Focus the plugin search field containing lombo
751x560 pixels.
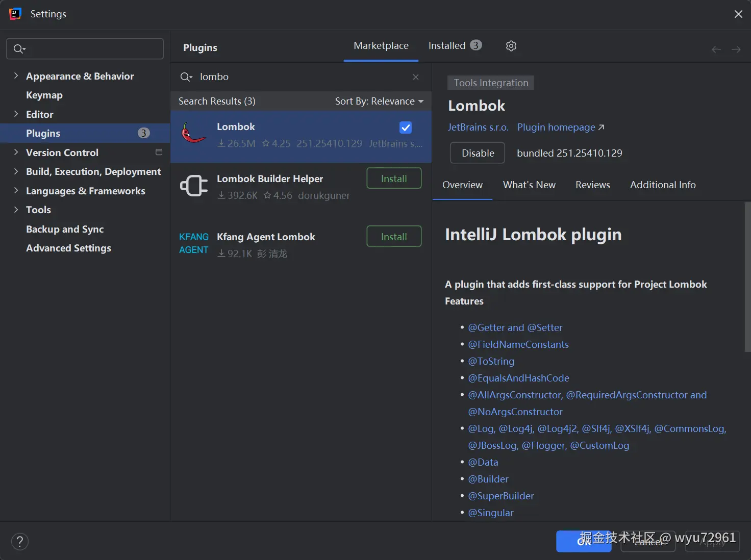pyautogui.click(x=301, y=77)
